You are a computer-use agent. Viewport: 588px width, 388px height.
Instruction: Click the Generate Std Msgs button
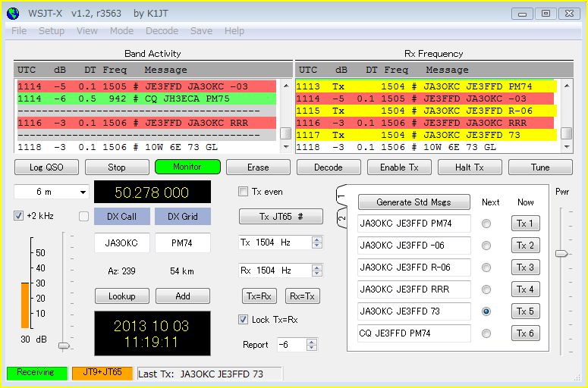(x=414, y=202)
